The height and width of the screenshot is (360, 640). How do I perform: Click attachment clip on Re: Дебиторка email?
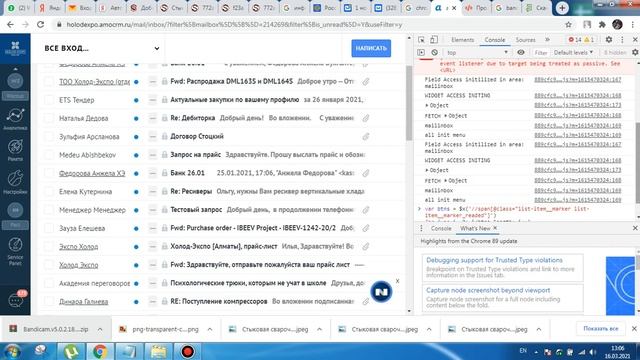(x=366, y=118)
